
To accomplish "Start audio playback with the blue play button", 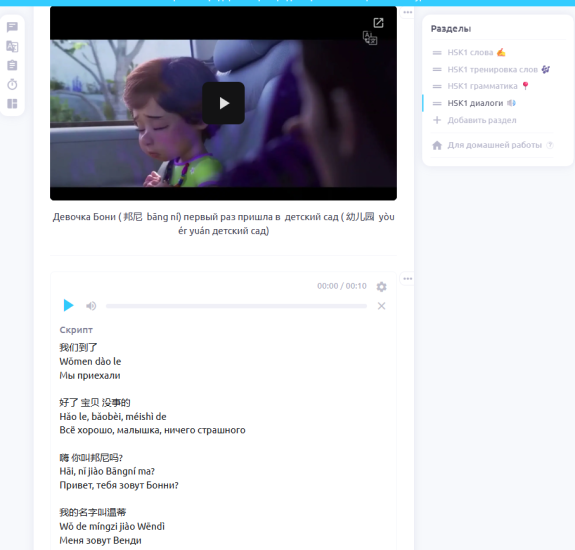I will pos(68,305).
